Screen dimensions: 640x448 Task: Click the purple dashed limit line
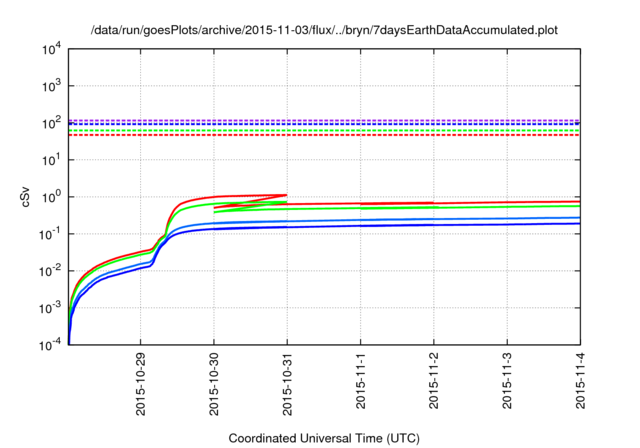point(324,120)
